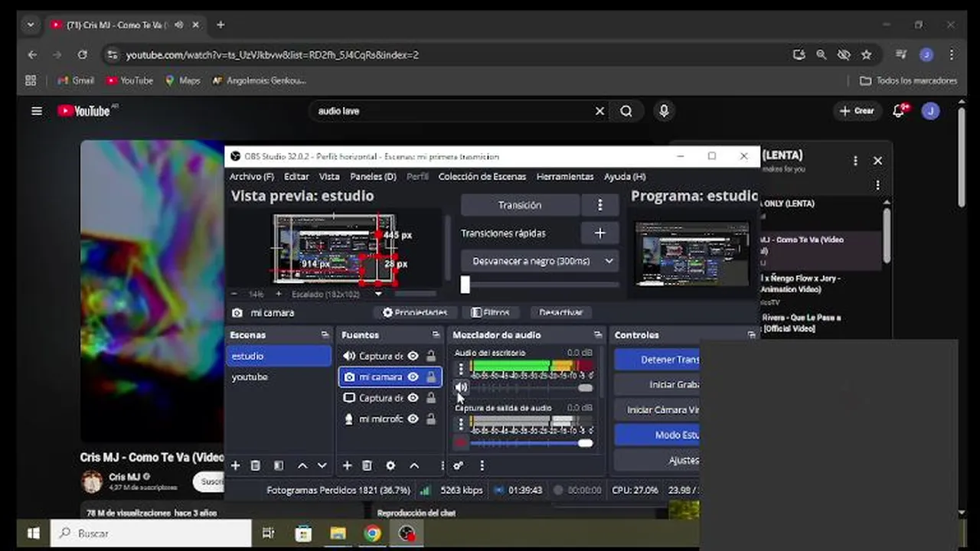Open Paneles menu in OBS
This screenshot has width=980, height=551.
(x=373, y=177)
